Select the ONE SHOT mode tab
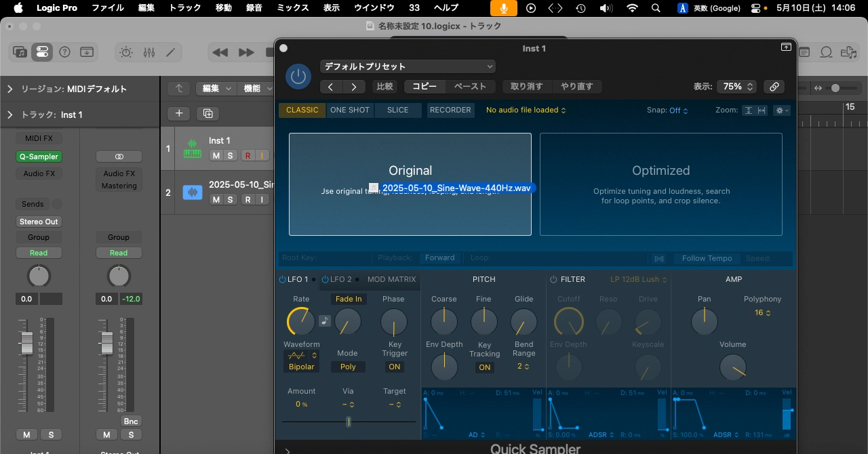Screen dimensions: 868x454 tap(350, 110)
